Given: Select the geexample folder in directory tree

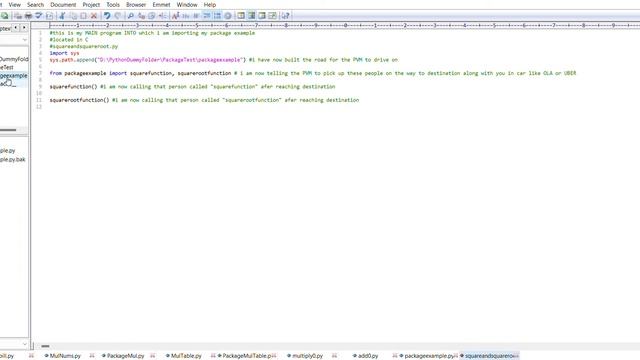Looking at the screenshot, I should [x=13, y=76].
